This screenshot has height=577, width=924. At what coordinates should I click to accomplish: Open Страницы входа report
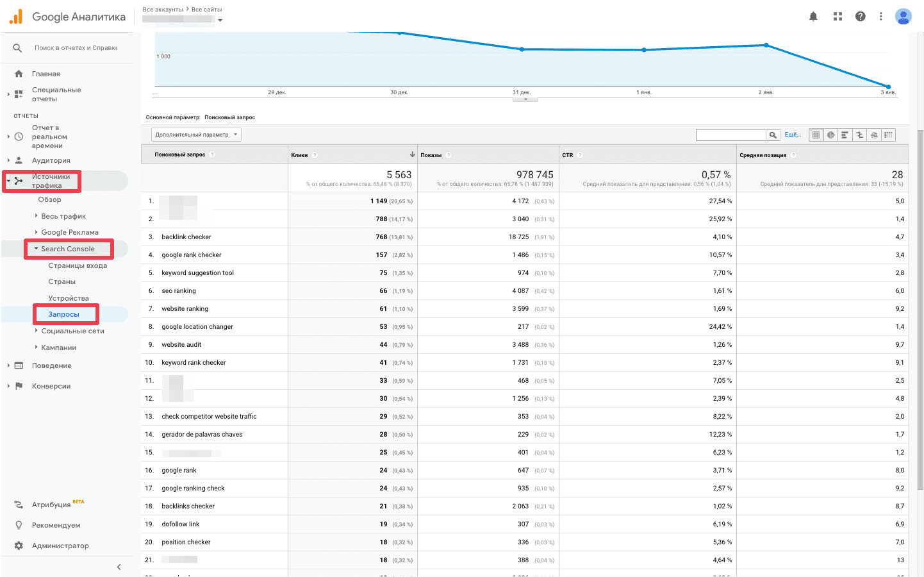tap(78, 265)
